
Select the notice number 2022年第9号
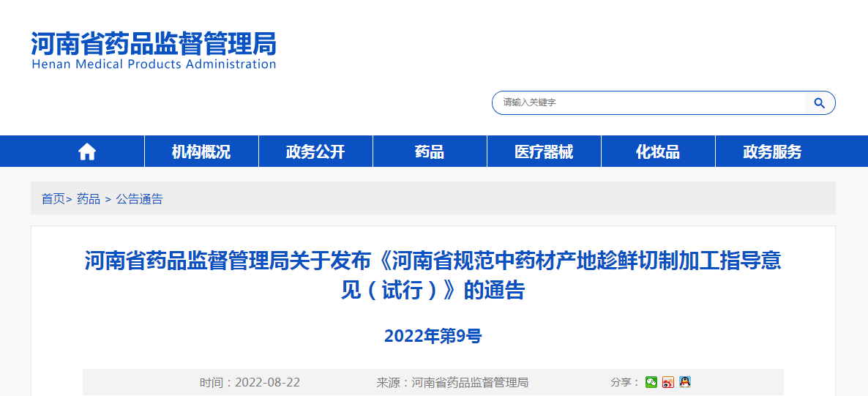433,336
